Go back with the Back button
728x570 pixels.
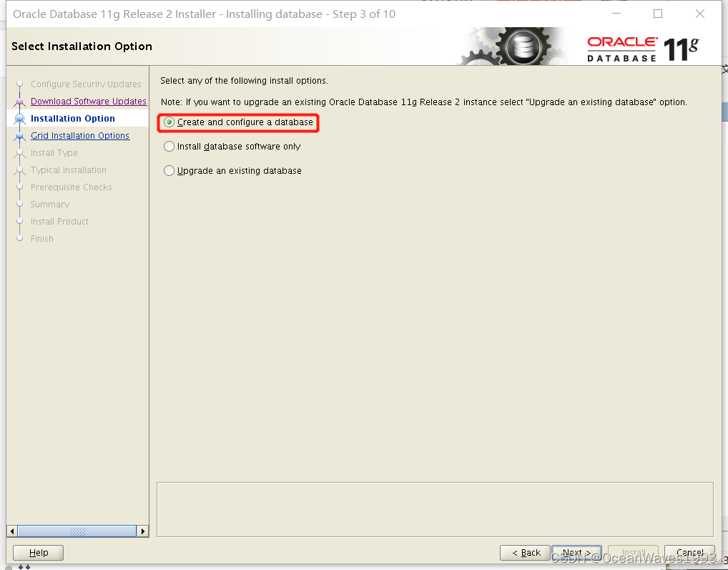525,552
